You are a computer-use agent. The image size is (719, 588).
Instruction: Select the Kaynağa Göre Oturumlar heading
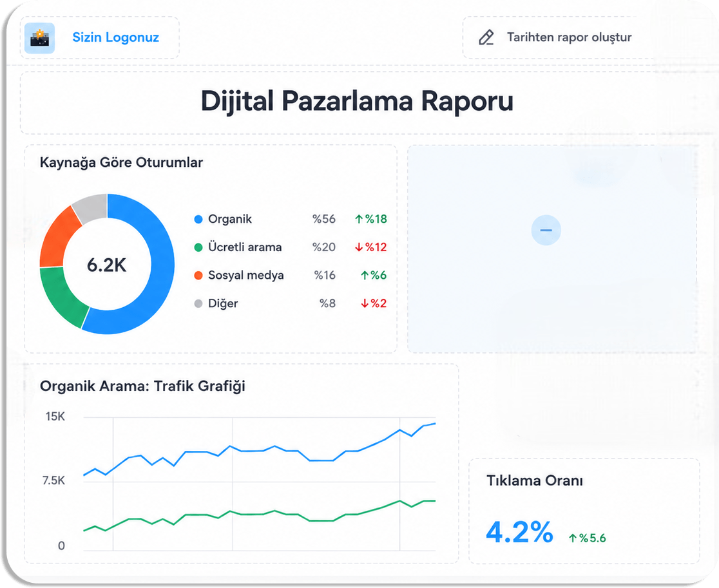click(x=121, y=163)
